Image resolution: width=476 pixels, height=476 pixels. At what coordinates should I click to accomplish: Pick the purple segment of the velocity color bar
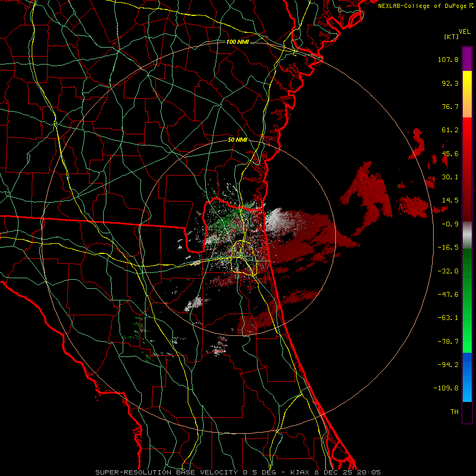pos(467,59)
